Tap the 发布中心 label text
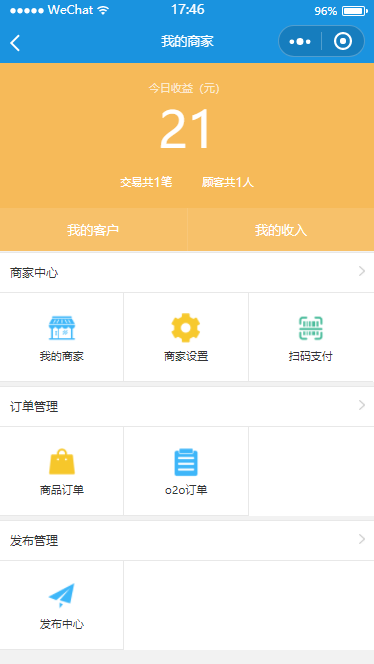Image resolution: width=374 pixels, height=664 pixels. point(62,624)
